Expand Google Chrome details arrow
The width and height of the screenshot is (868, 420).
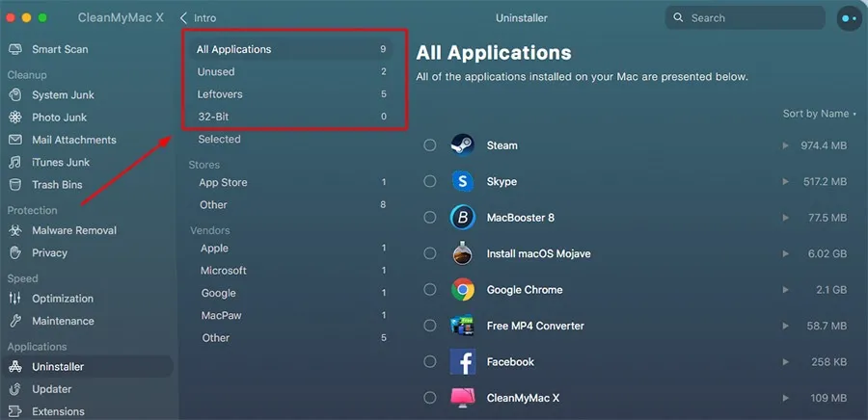click(785, 290)
